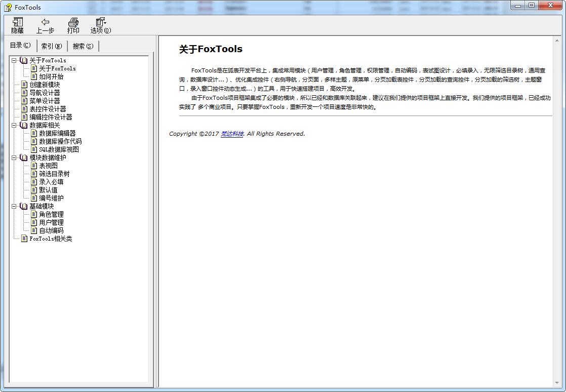Open the 表控件设计器 topic
This screenshot has height=392, width=566.
tap(48, 109)
